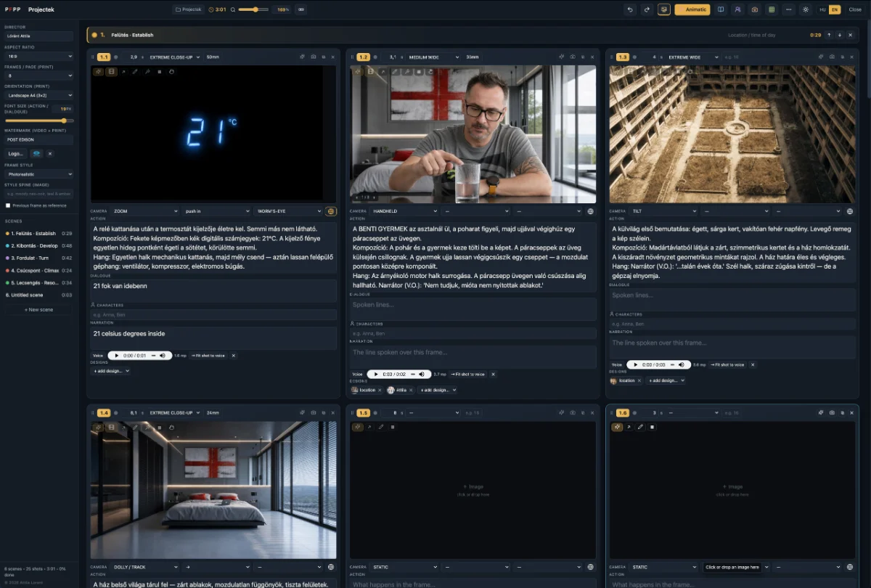The height and width of the screenshot is (588, 871).
Task: Click the magnifier icon beside zoom slider
Action: [234, 9]
